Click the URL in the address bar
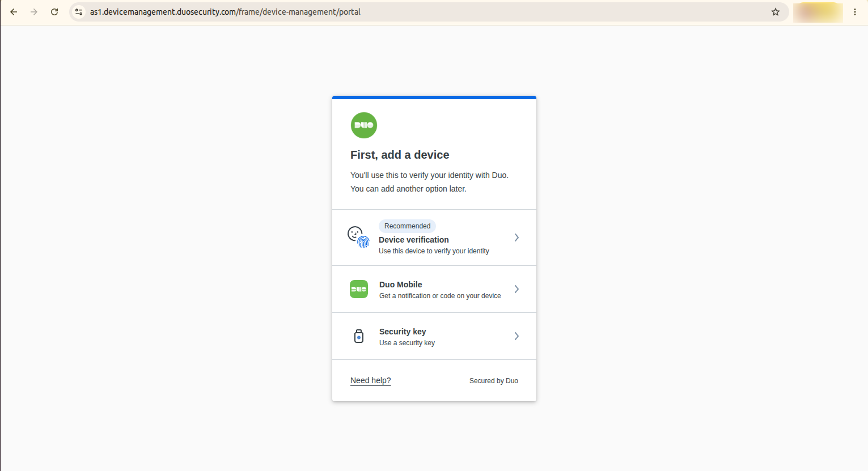This screenshot has height=471, width=868. [x=225, y=12]
